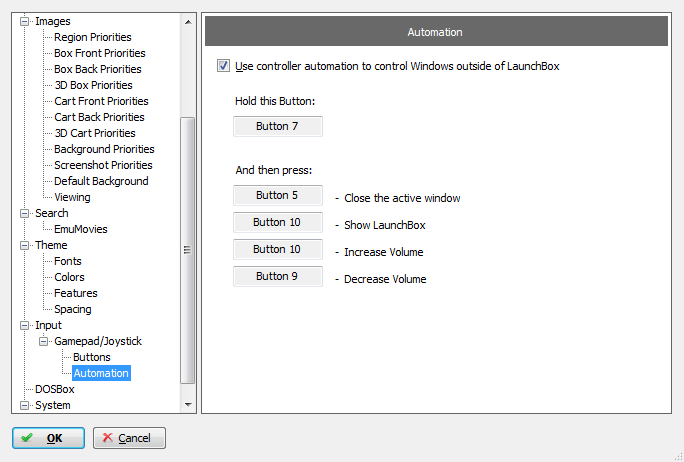This screenshot has height=462, width=684.
Task: Click the 'Show LaunchBox' label
Action: (x=384, y=225)
